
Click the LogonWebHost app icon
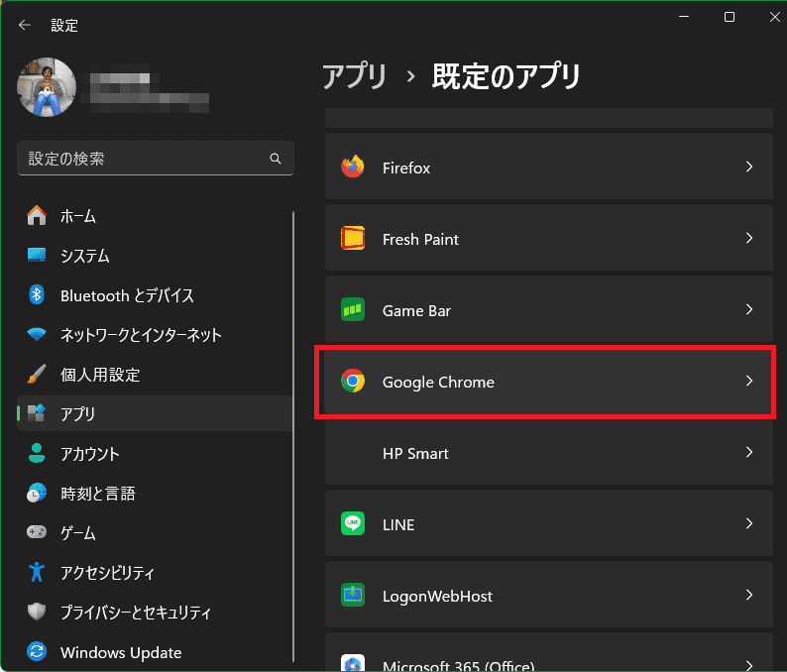tap(353, 596)
